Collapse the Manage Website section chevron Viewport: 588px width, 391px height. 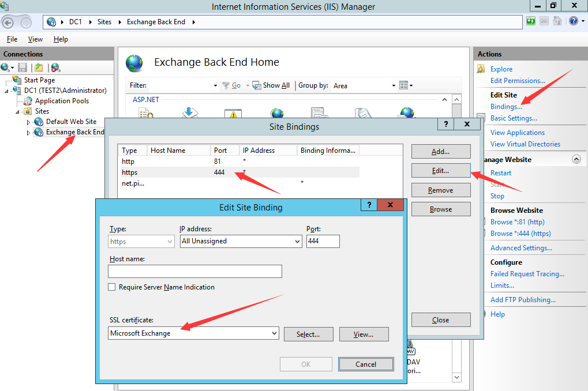tap(576, 159)
